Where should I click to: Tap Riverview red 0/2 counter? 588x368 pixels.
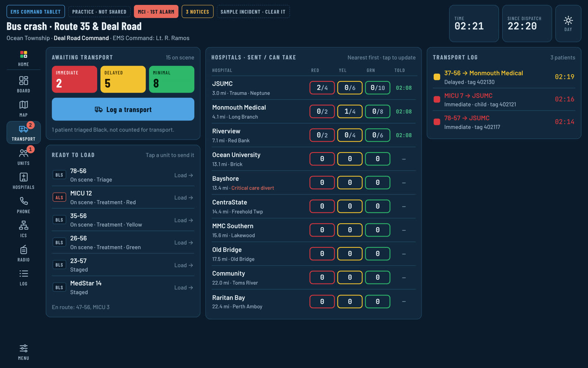coord(322,135)
